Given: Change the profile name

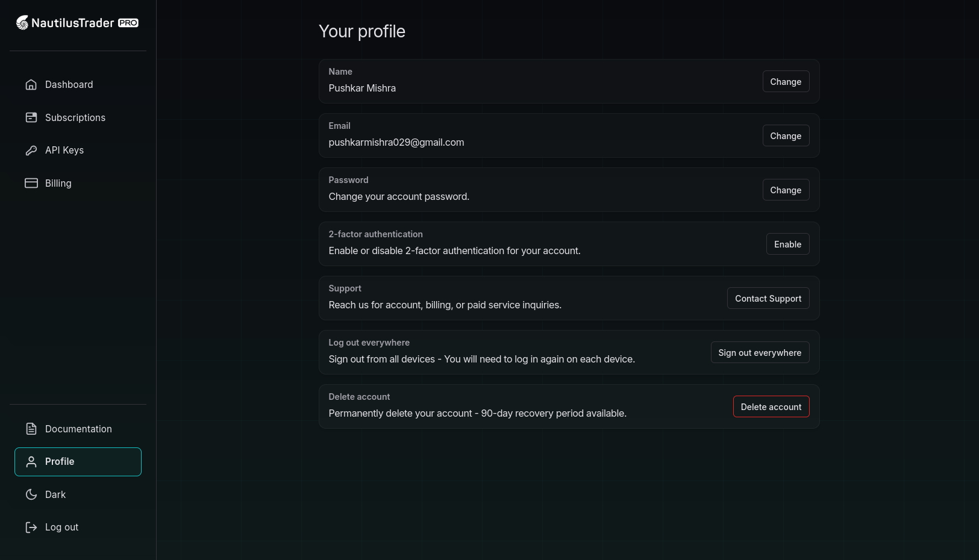Looking at the screenshot, I should point(786,82).
